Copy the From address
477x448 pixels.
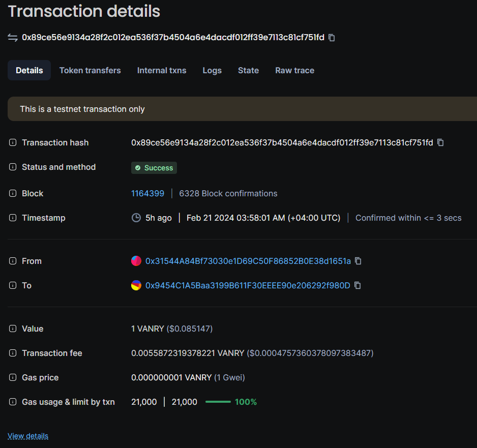pyautogui.click(x=358, y=261)
